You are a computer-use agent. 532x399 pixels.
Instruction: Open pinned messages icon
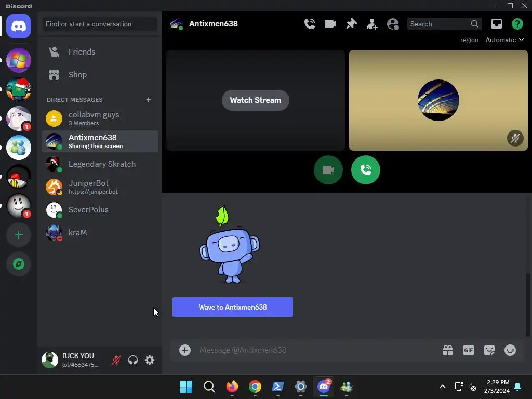(351, 24)
